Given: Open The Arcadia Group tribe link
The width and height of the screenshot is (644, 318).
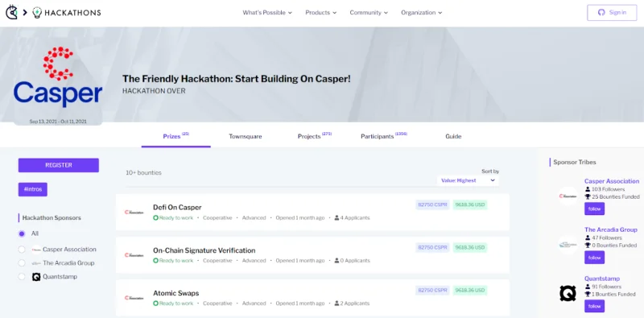Looking at the screenshot, I should (x=611, y=229).
